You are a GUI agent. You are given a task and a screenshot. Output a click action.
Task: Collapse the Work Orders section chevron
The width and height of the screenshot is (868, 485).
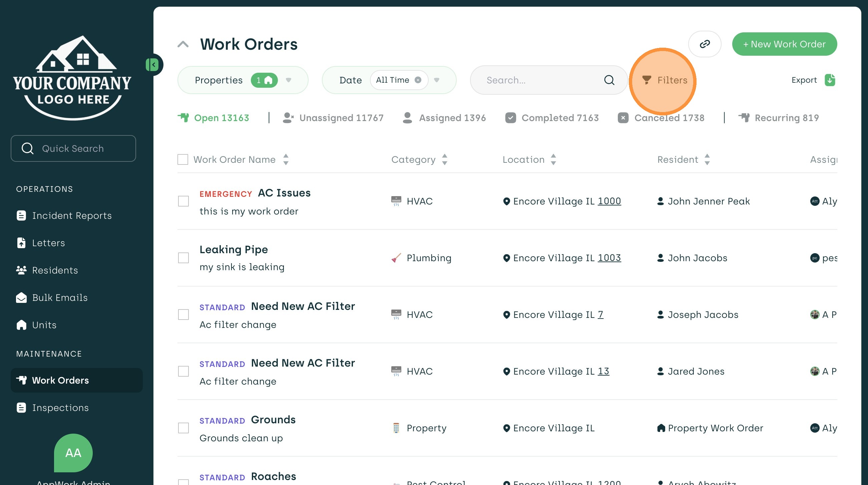[x=183, y=44]
